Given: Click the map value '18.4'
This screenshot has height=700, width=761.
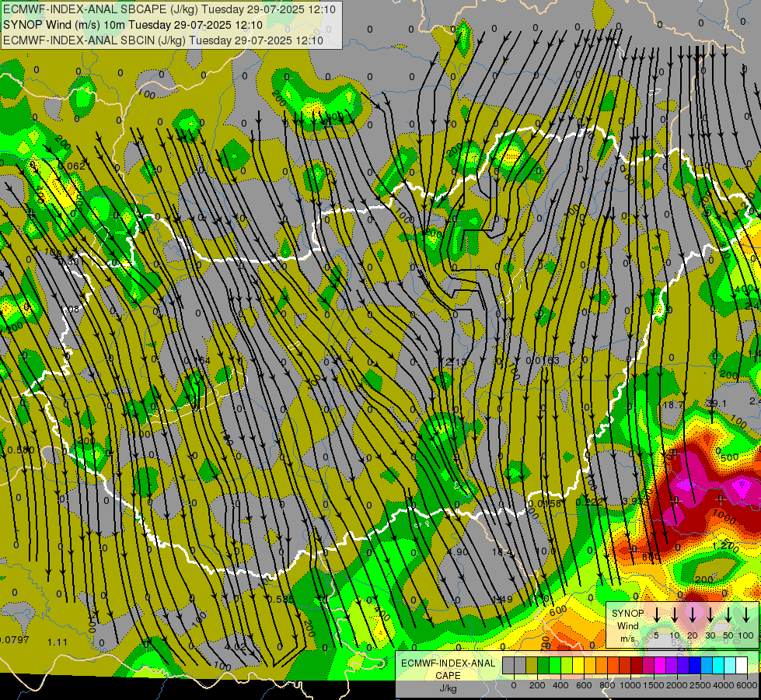Looking at the screenshot, I should pyautogui.click(x=502, y=552).
